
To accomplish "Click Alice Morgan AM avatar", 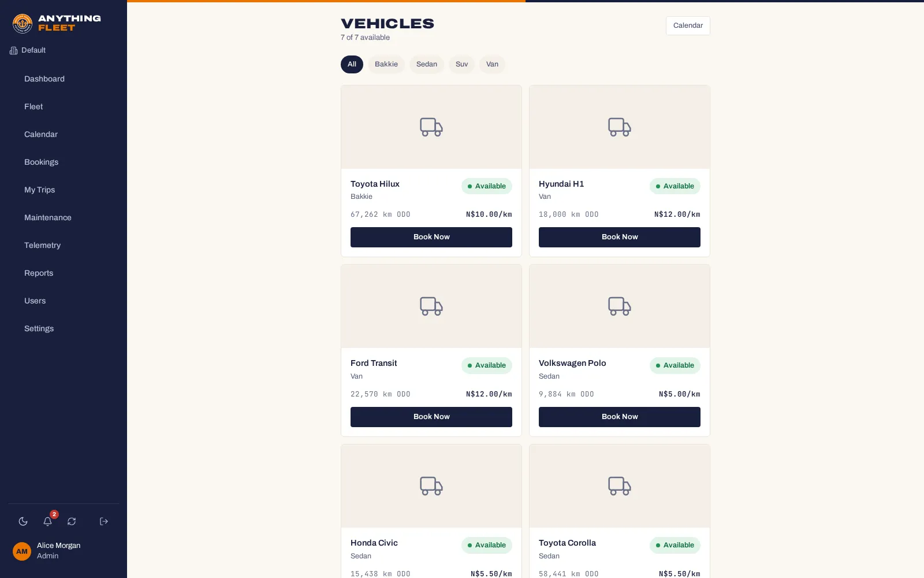I will point(22,551).
